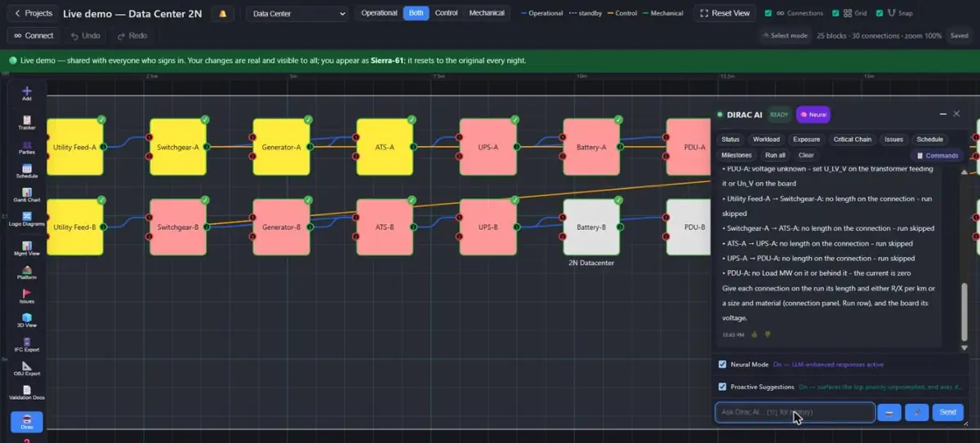This screenshot has height=443, width=980.
Task: Open the OBJ Export tool
Action: click(x=27, y=369)
